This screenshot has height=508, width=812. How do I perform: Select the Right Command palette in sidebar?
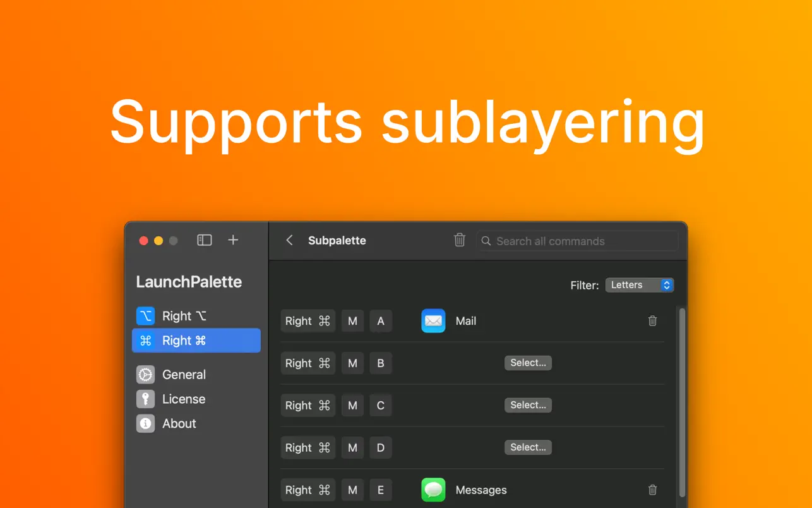click(196, 341)
